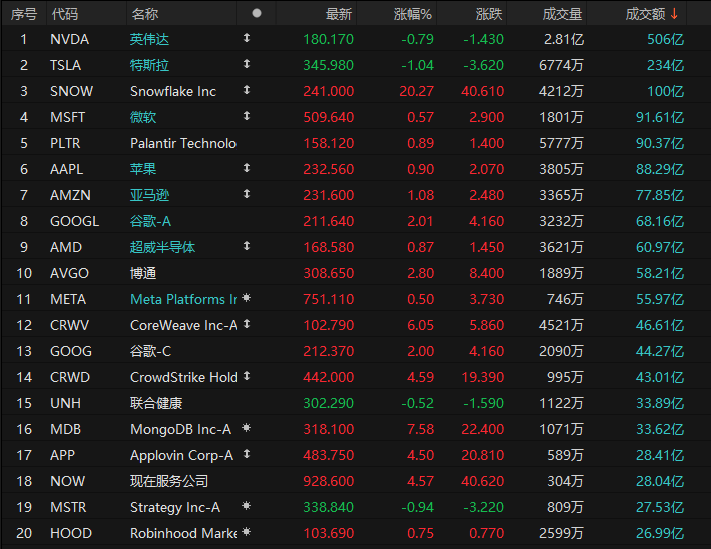
Task: Click price change 19.390 in CRWD row
Action: pyautogui.click(x=482, y=377)
